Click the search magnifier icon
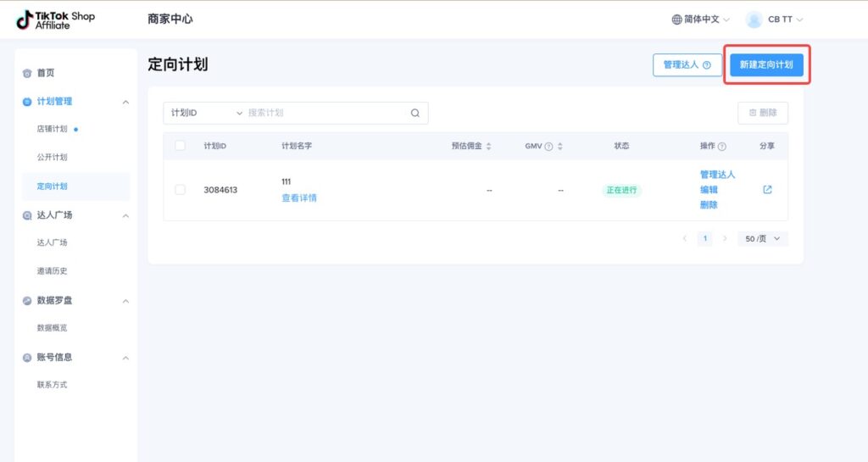868x462 pixels. [415, 113]
